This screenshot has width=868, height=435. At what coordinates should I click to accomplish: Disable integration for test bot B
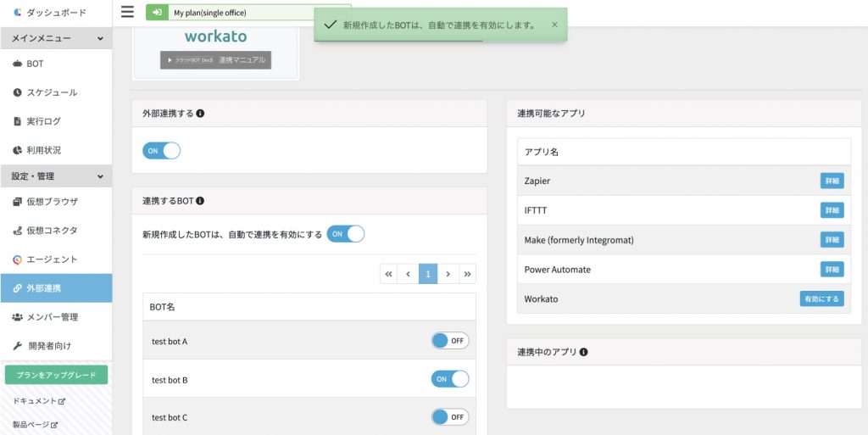(x=450, y=379)
